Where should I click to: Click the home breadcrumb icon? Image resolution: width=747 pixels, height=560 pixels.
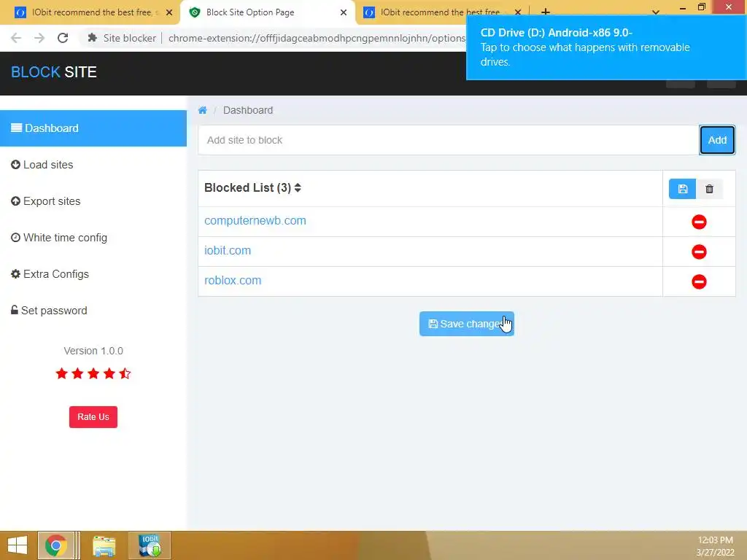coord(203,111)
